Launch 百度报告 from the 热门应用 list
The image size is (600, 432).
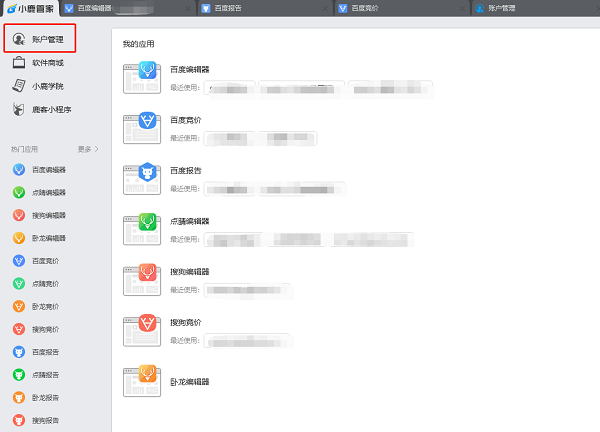point(36,352)
